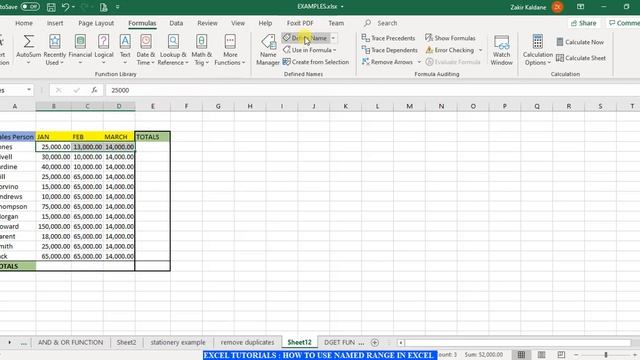This screenshot has height=360, width=640.
Task: Open Date & Time functions
Action: (x=146, y=49)
